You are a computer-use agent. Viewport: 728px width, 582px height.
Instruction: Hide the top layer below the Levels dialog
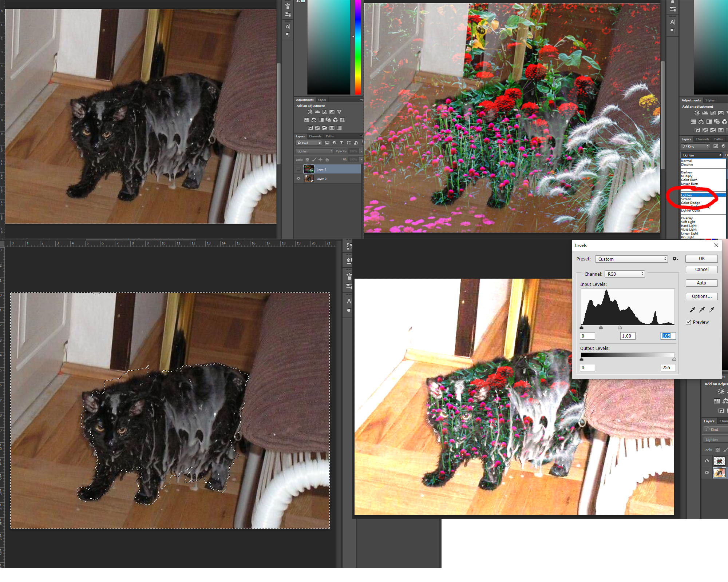tap(707, 461)
